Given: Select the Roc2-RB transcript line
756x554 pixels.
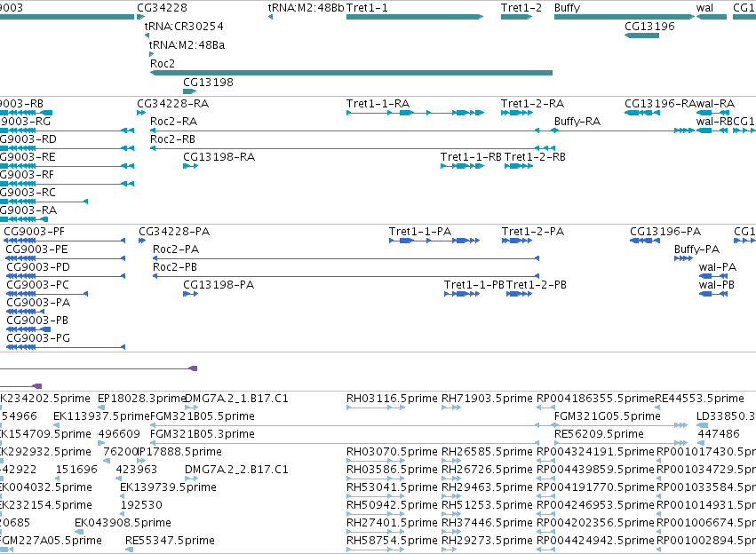Looking at the screenshot, I should pyautogui.click(x=352, y=148).
